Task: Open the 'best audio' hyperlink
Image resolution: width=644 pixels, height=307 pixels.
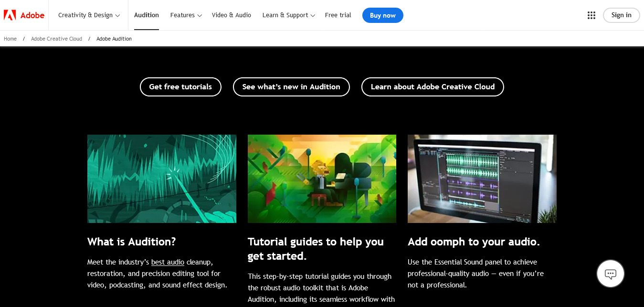Action: coord(168,262)
